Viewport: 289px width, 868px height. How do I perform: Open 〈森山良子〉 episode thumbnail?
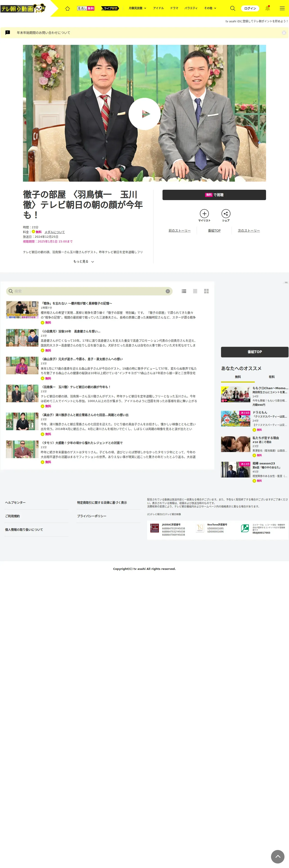[x=22, y=365]
